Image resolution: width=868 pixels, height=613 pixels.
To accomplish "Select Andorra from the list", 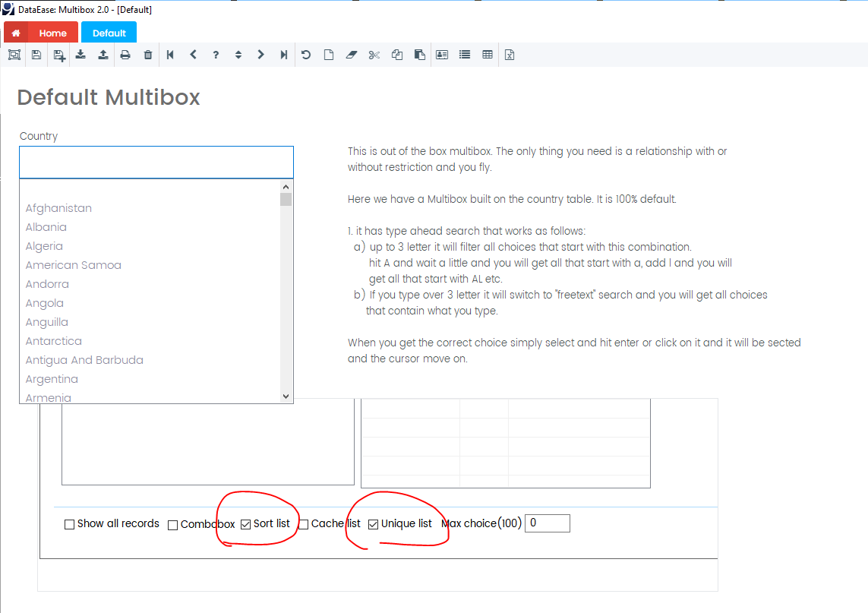I will pos(47,284).
